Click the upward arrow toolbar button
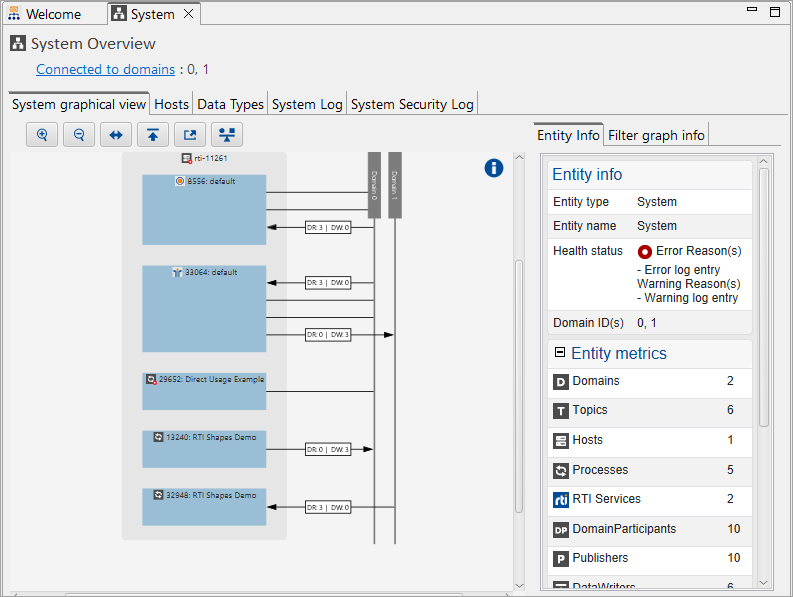 coord(153,135)
